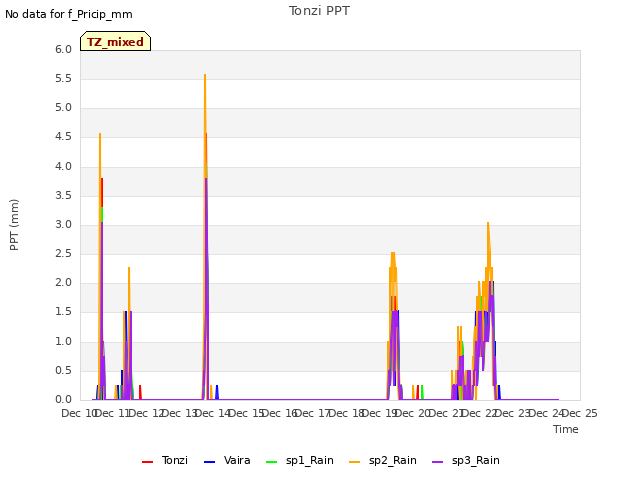Image resolution: width=640 pixels, height=480 pixels.
Task: Toggle the sp1_Rain legend entry
Action: [300, 460]
